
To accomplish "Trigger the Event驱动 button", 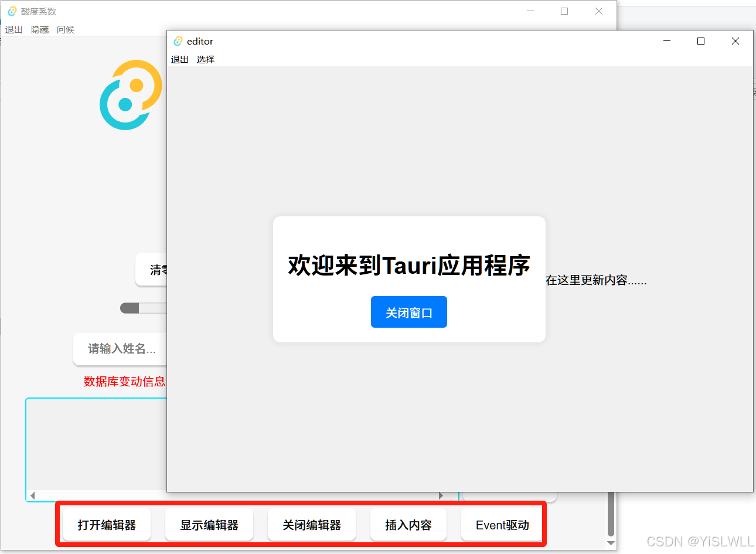I will 502,524.
